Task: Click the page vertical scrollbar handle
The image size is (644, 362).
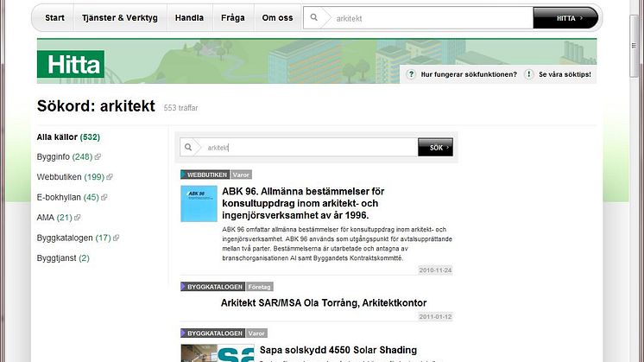Action: tap(634, 45)
